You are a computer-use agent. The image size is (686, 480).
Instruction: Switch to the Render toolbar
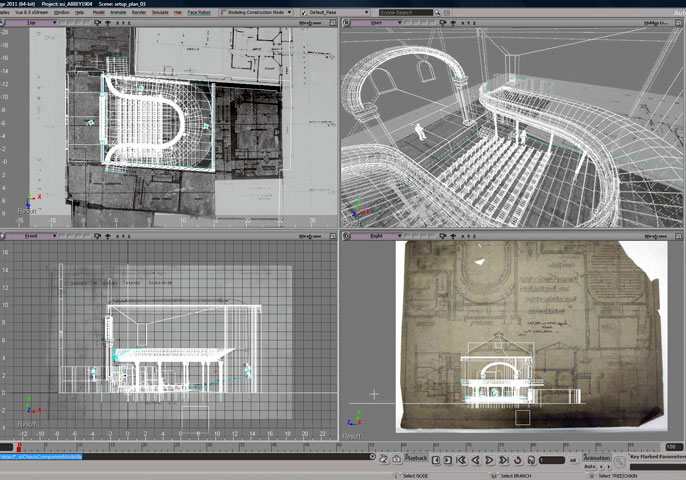pos(139,13)
